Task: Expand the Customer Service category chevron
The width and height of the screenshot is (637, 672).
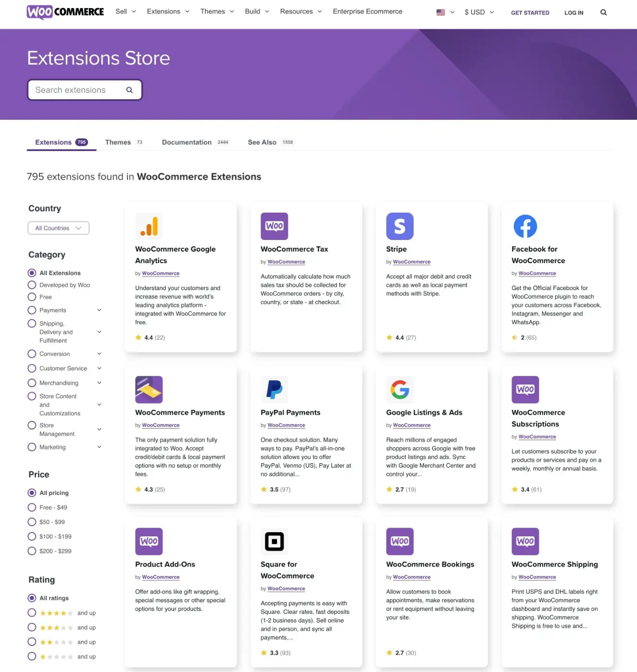Action: point(100,368)
